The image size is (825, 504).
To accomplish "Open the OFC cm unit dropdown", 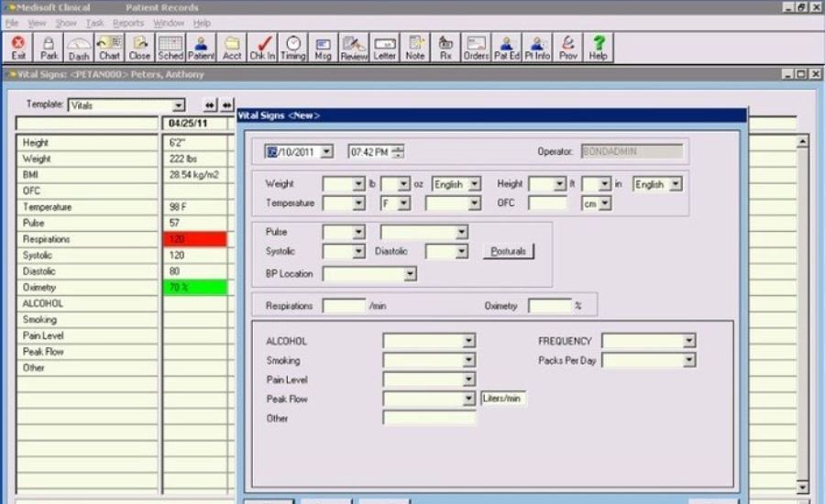I will 605,203.
